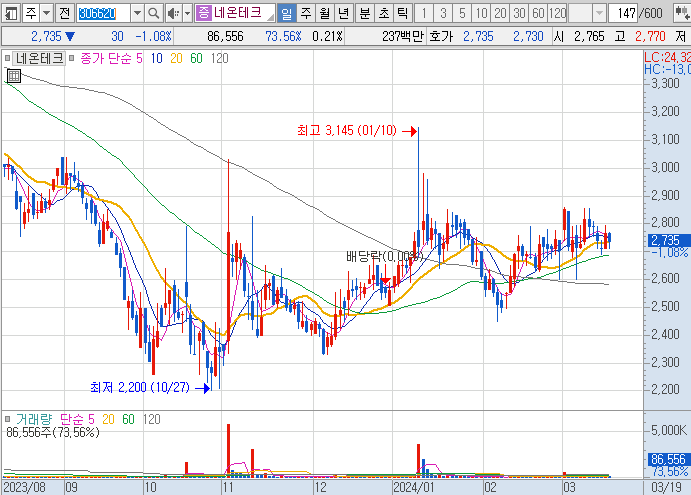Click current price 2,735 in quote bar
The height and width of the screenshot is (495, 691).
pos(46,36)
